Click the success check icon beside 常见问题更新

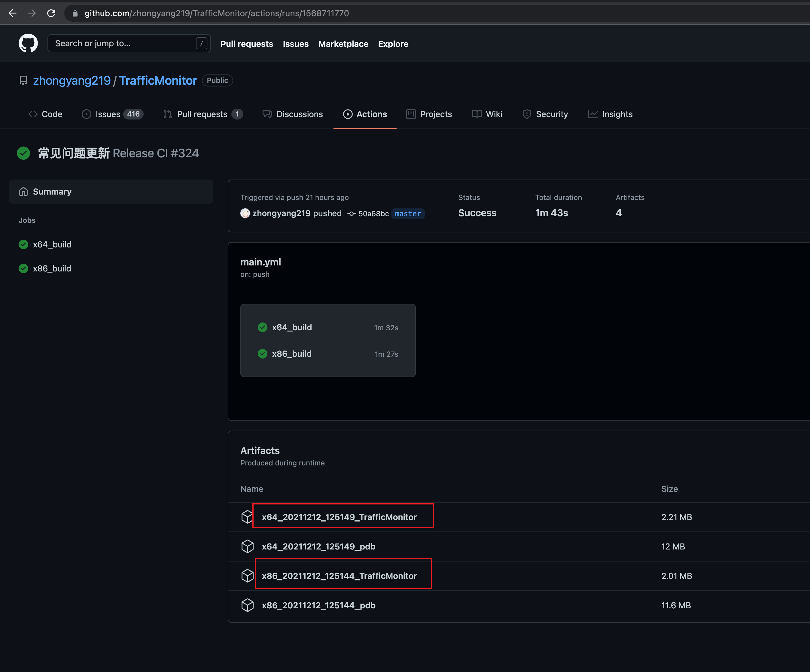click(23, 153)
